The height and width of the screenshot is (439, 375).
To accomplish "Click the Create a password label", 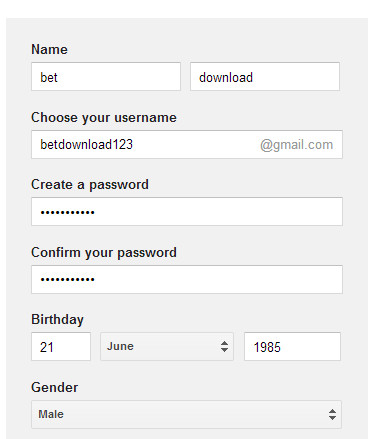I will (90, 185).
